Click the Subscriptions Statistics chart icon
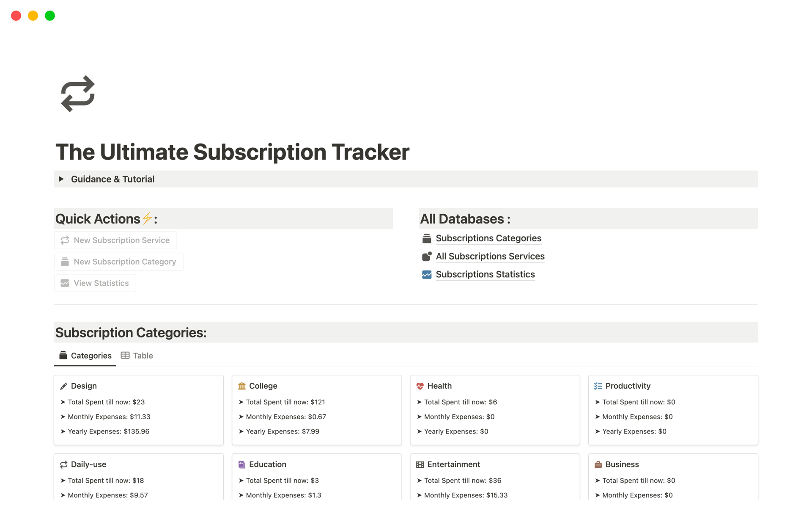Image resolution: width=812 pixels, height=508 pixels. click(x=426, y=275)
